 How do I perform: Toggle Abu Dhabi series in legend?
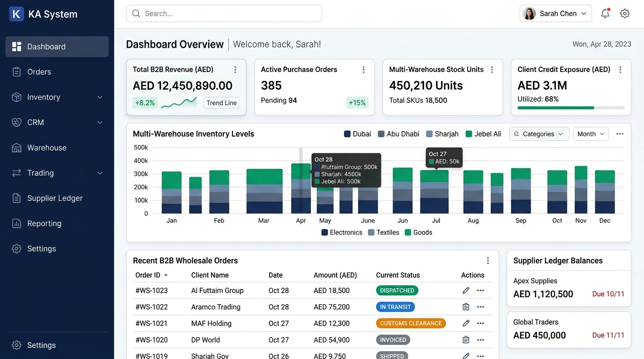(399, 134)
